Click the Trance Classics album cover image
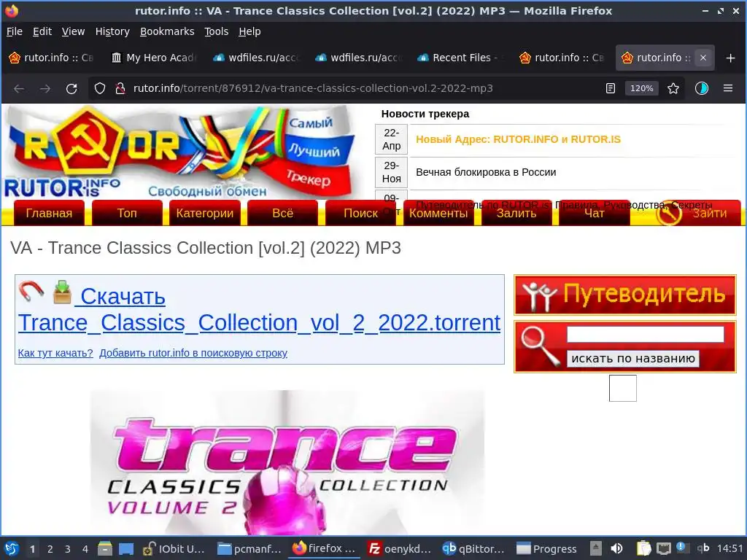Image resolution: width=747 pixels, height=560 pixels. [x=287, y=462]
